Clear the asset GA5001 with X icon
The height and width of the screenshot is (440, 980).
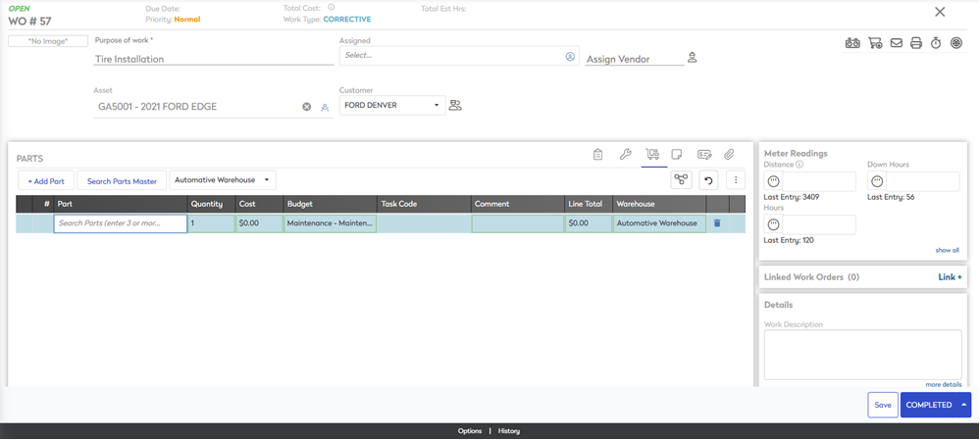(x=306, y=107)
